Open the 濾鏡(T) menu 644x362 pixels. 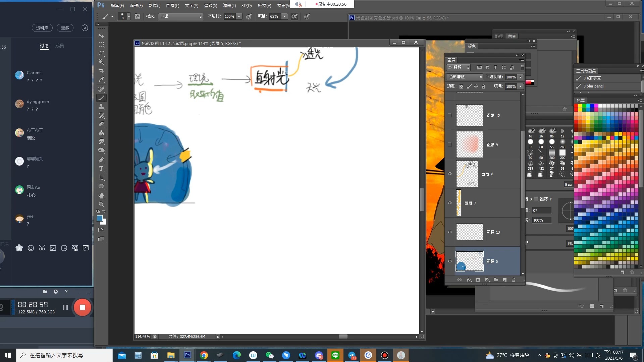(229, 5)
